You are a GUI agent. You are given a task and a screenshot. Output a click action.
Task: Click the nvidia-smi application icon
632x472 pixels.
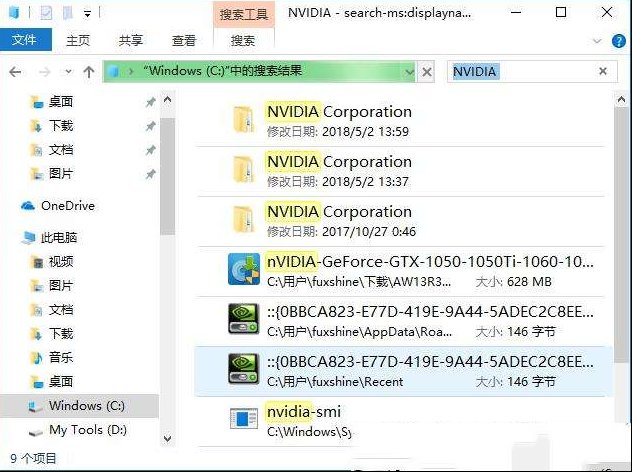pos(243,418)
